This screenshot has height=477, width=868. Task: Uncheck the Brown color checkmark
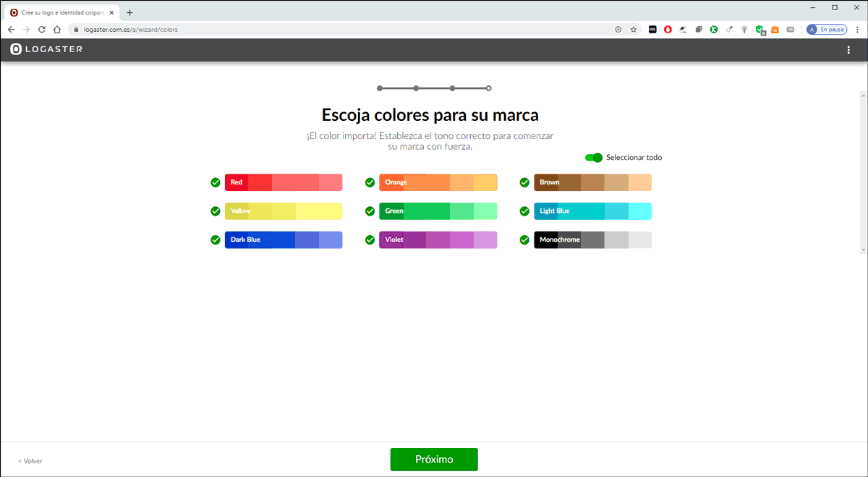pyautogui.click(x=524, y=182)
